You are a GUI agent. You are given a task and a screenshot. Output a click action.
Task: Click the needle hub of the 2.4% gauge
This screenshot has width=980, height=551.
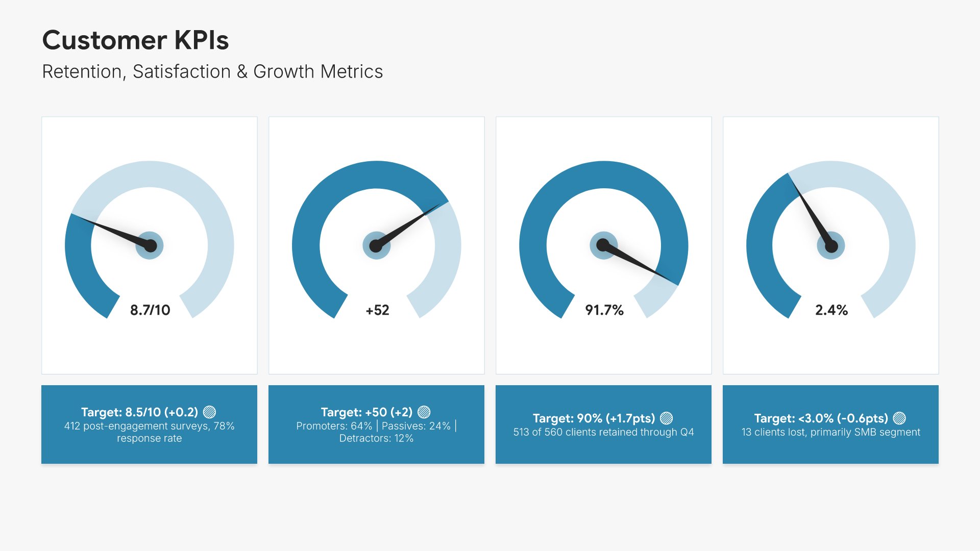831,245
